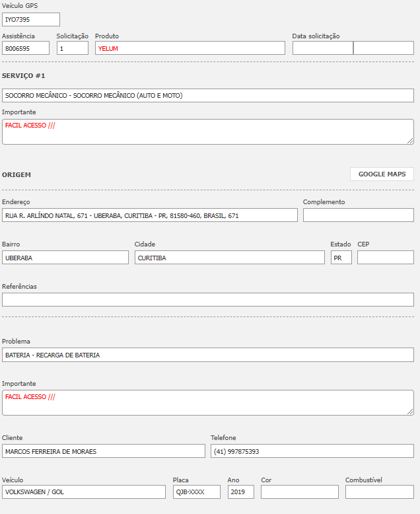Screen dimensions: 420x514
Task: Click the service field showing Socorro Mecânico
Action: tap(207, 96)
